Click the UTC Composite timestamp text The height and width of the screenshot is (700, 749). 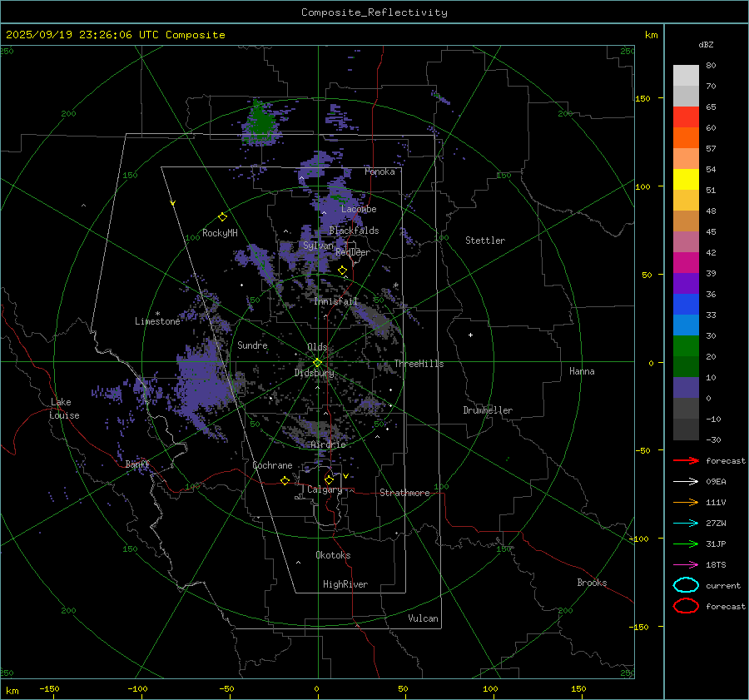pos(115,35)
